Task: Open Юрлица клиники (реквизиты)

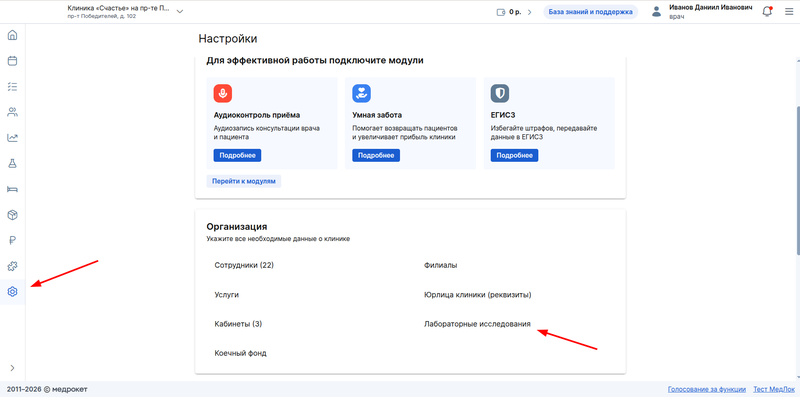Action: (x=478, y=294)
